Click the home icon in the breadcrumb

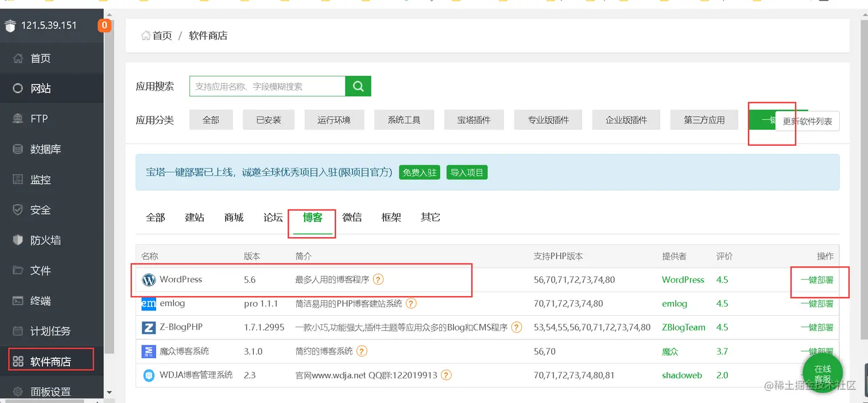pyautogui.click(x=146, y=36)
